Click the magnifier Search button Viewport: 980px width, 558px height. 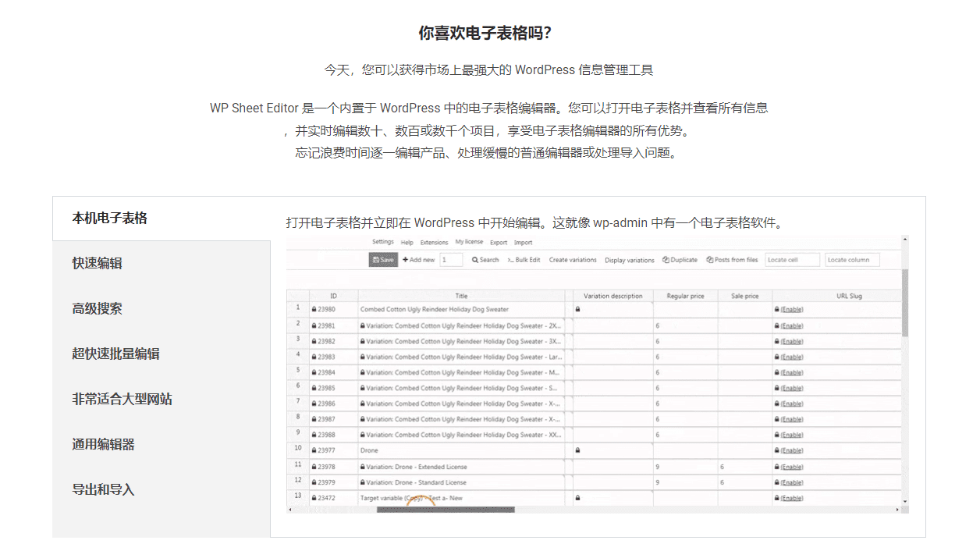[485, 260]
